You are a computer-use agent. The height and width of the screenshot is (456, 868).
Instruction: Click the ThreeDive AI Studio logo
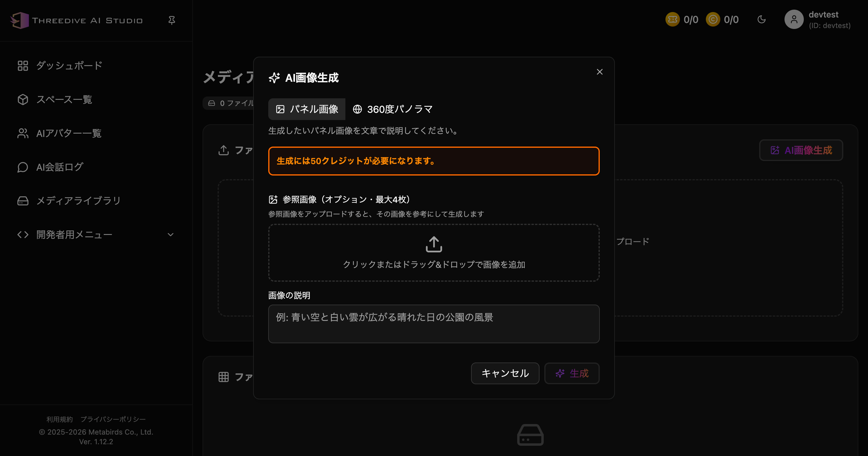click(77, 20)
